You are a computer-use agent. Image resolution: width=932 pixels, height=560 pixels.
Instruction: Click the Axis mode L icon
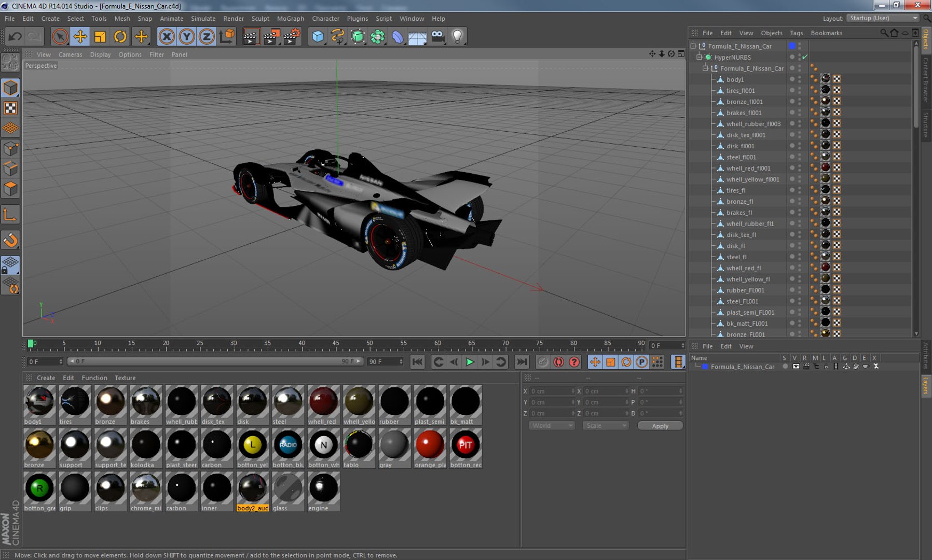(10, 214)
